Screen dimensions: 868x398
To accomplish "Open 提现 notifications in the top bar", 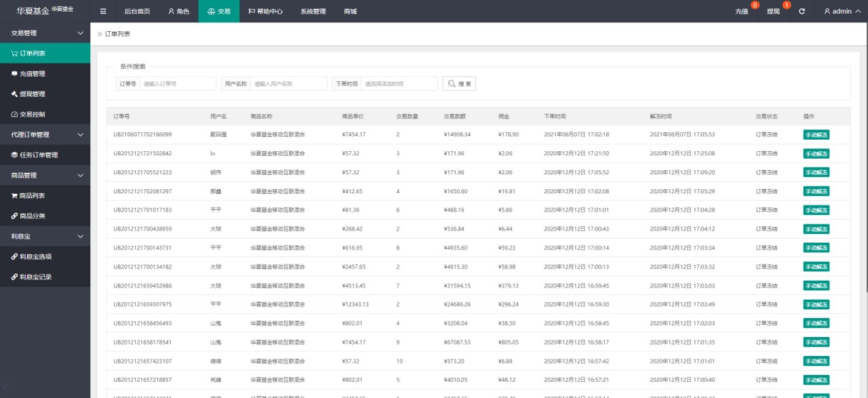I will 773,12.
